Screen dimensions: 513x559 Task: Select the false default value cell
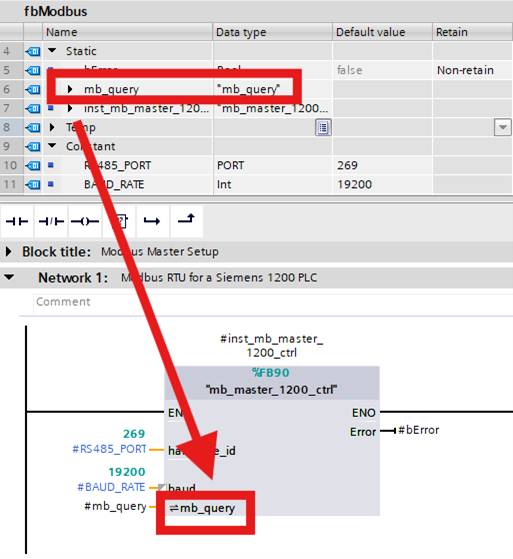pos(383,71)
